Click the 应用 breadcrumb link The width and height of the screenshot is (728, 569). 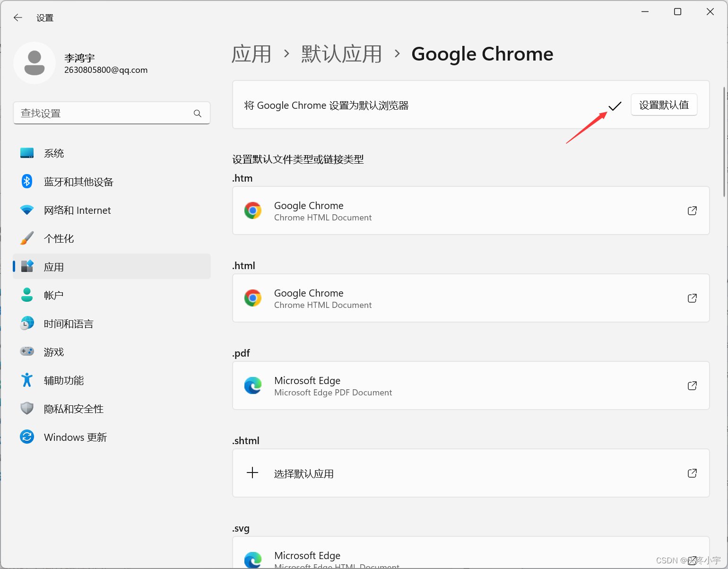(251, 54)
